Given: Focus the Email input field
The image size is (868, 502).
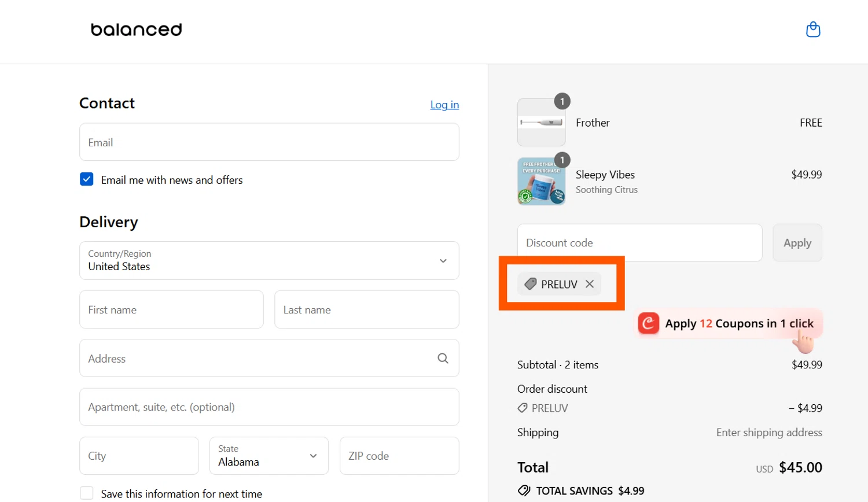Looking at the screenshot, I should (x=269, y=142).
